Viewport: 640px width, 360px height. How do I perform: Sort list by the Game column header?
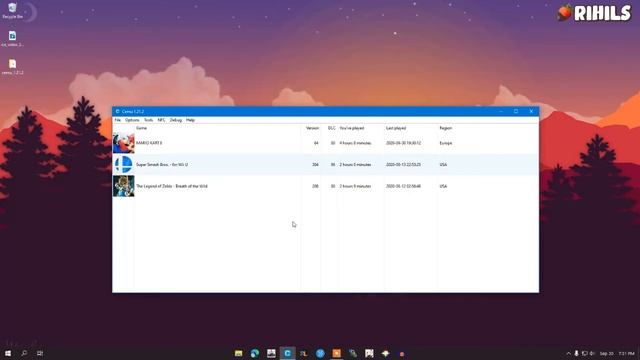pyautogui.click(x=141, y=128)
